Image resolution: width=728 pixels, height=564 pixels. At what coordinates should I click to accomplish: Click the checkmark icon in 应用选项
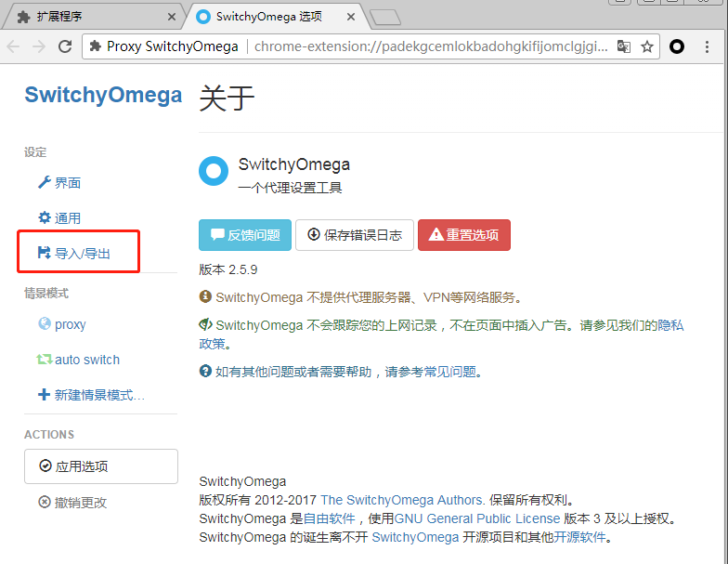pos(45,466)
